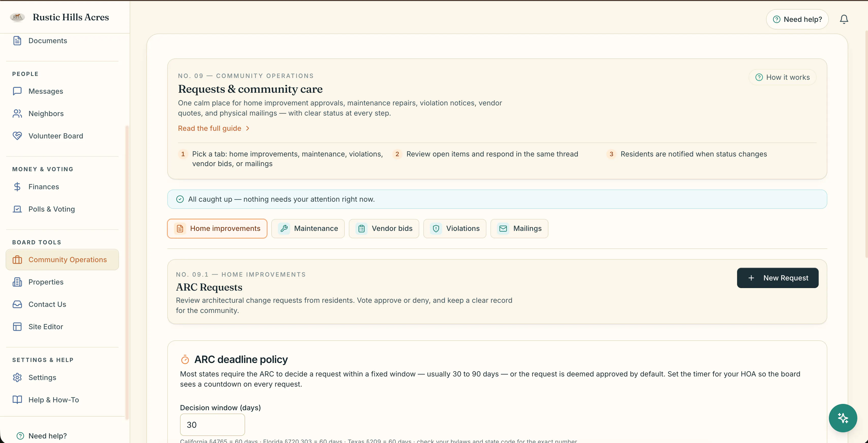Viewport: 868px width, 443px height.
Task: Open Documents via its file icon
Action: click(x=17, y=41)
